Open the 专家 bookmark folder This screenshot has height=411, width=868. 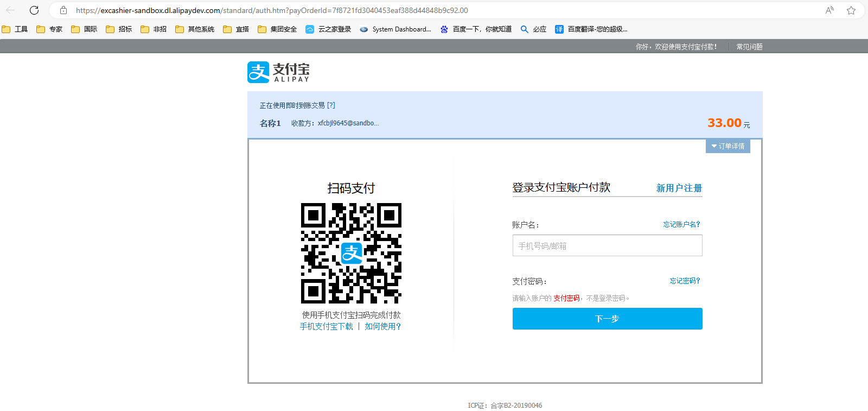50,29
